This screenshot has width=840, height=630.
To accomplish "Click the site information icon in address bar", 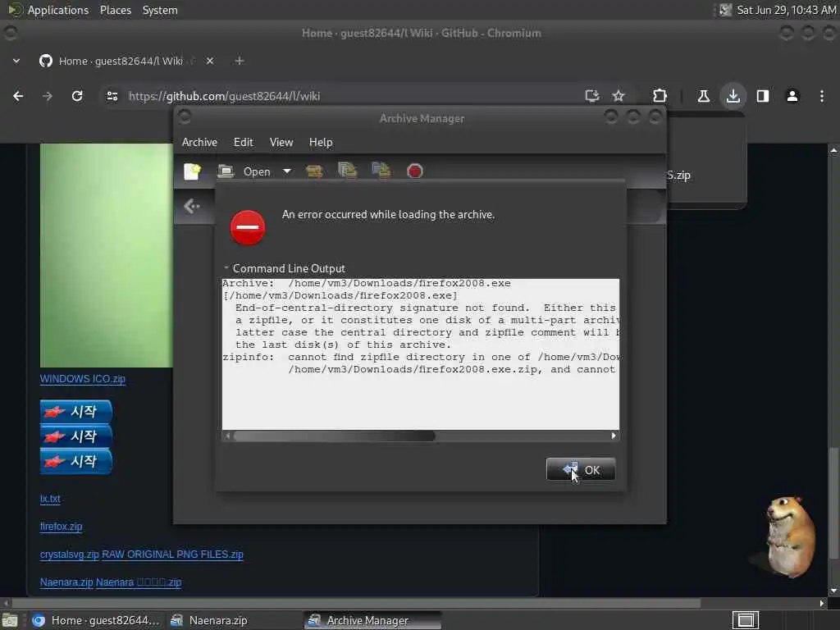I will [112, 97].
